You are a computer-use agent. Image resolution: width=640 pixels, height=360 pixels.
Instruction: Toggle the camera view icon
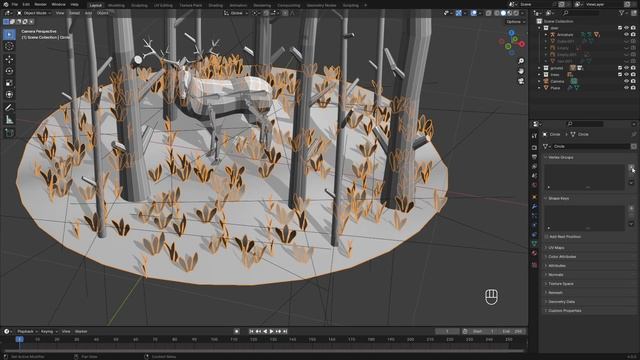521,81
